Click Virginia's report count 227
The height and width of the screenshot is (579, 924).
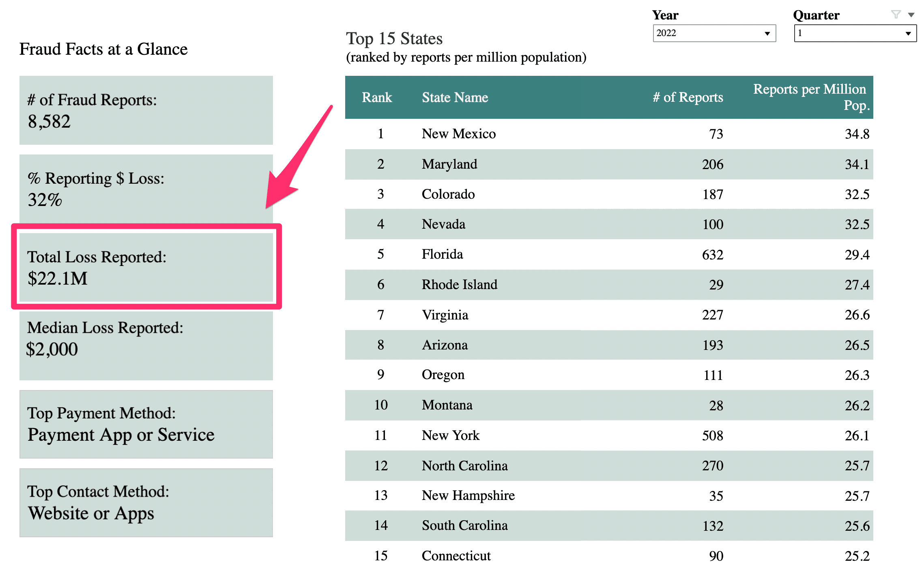coord(713,315)
